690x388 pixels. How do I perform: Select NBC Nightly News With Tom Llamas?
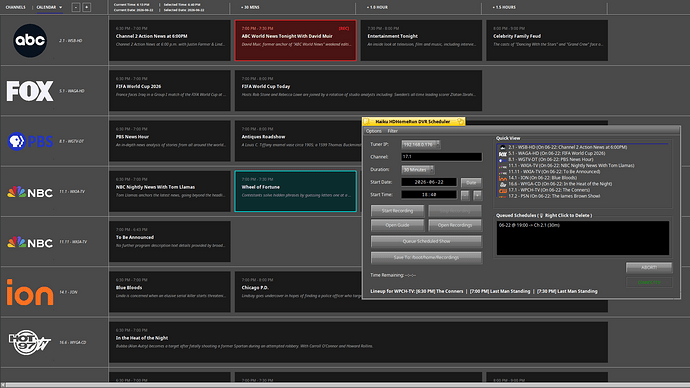[x=170, y=191]
